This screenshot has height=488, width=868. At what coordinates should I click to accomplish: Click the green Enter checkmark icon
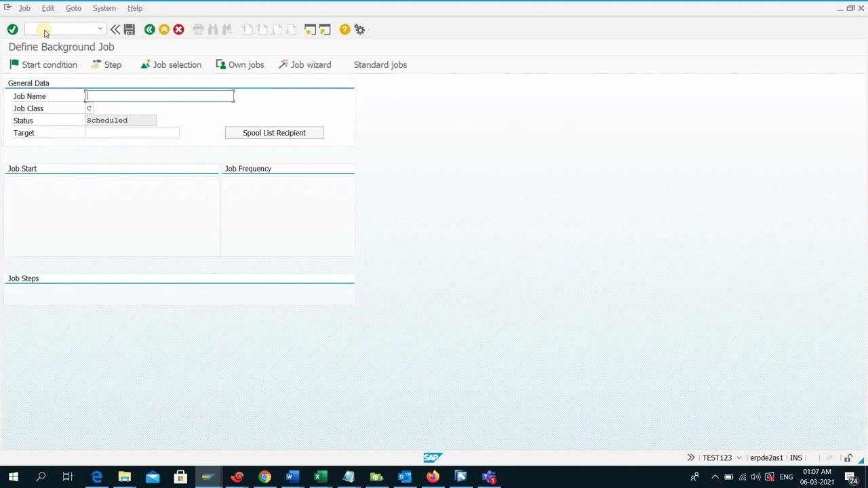pyautogui.click(x=12, y=29)
